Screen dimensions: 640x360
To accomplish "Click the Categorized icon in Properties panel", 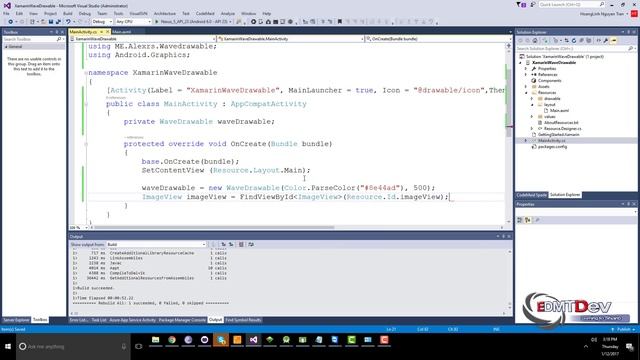I will 520,220.
